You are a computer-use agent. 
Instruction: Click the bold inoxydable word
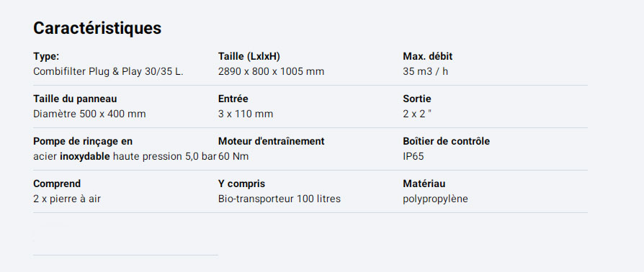85,156
